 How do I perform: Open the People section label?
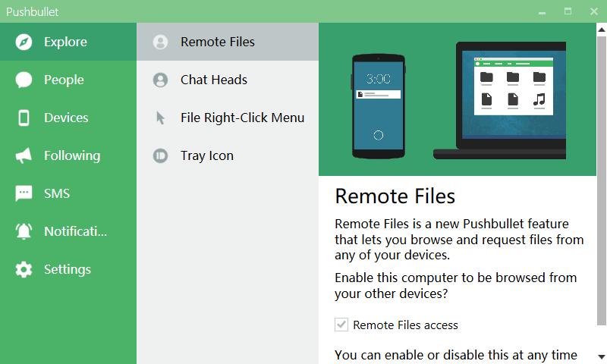click(64, 80)
